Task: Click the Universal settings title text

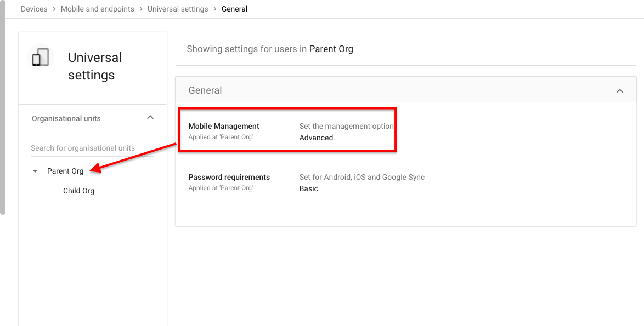Action: tap(95, 66)
